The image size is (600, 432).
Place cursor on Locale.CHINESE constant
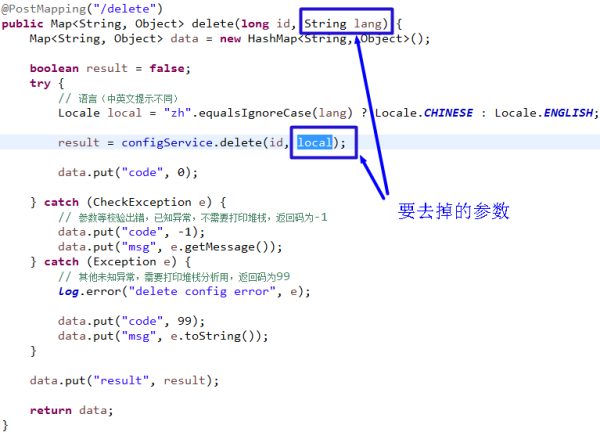point(424,113)
